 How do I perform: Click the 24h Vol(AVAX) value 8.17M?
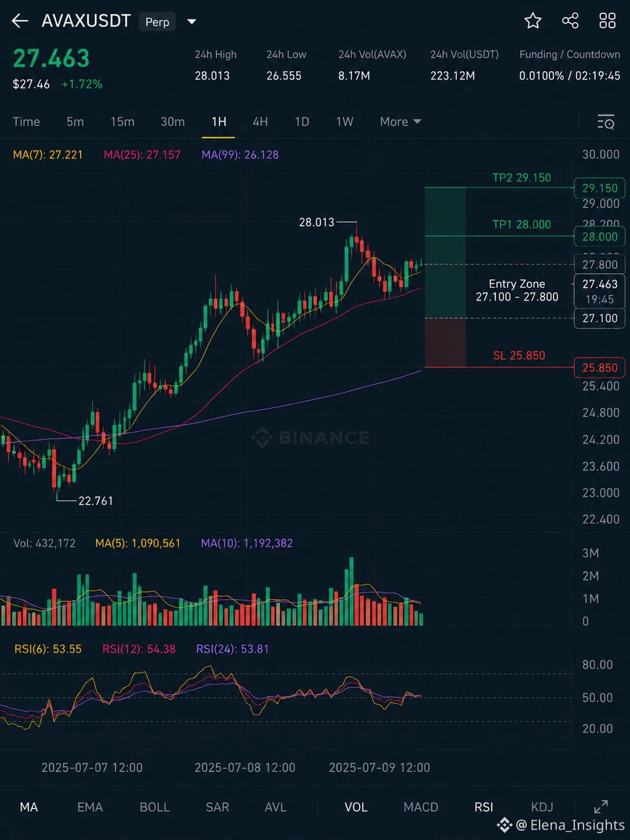click(354, 76)
